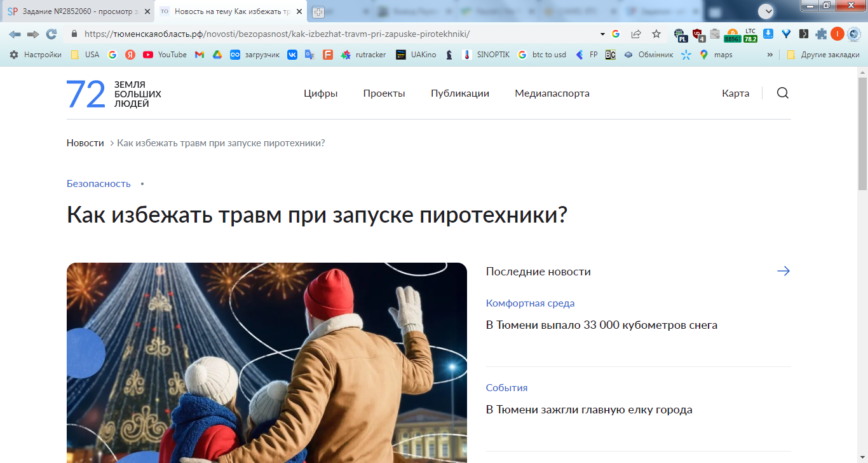Image resolution: width=868 pixels, height=463 pixels.
Task: Open the BC bookmark icon
Action: point(611,55)
